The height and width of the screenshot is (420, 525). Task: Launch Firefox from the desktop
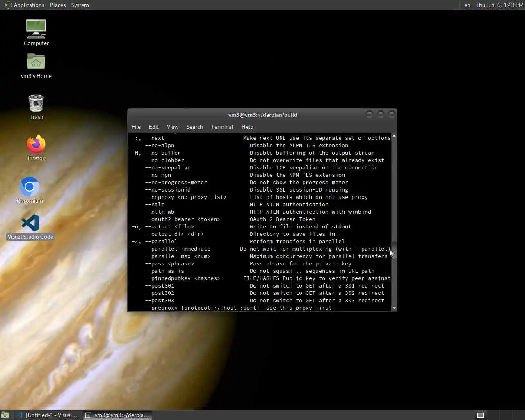point(36,148)
